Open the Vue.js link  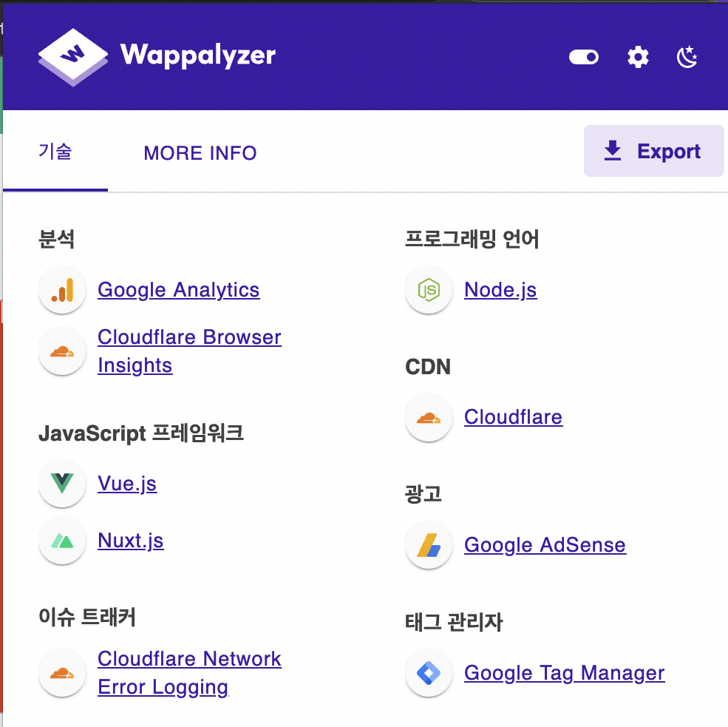point(127,484)
